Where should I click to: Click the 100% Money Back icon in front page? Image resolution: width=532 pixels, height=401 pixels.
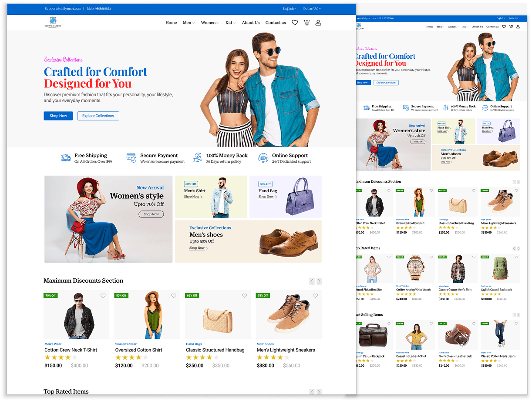pos(198,157)
